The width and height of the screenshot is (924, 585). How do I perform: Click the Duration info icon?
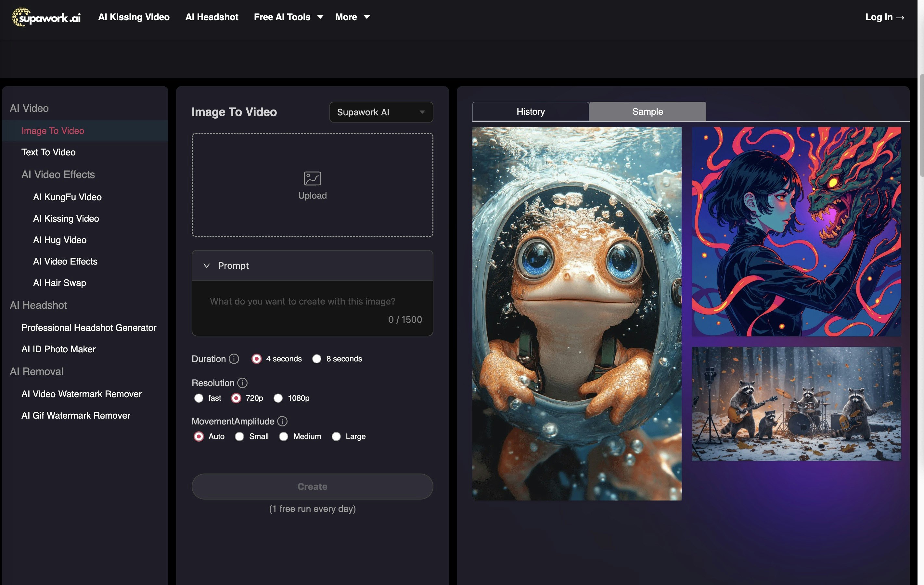[x=234, y=358]
